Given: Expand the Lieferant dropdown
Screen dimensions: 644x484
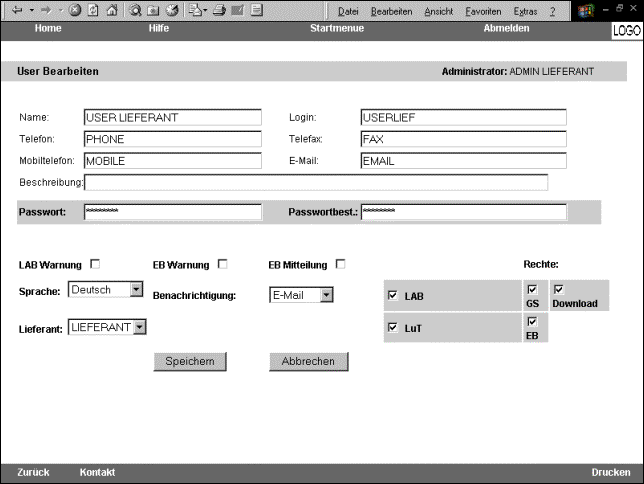Looking at the screenshot, I should [x=140, y=327].
